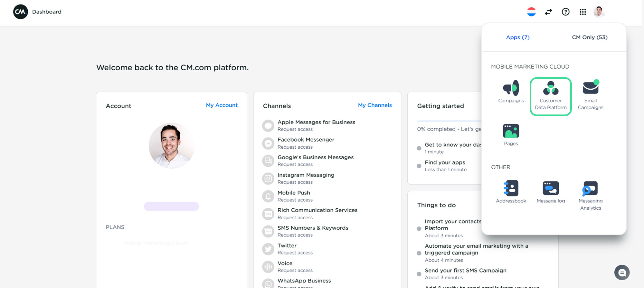The width and height of the screenshot is (644, 288).
Task: Open Messaging Analytics app
Action: (x=590, y=195)
